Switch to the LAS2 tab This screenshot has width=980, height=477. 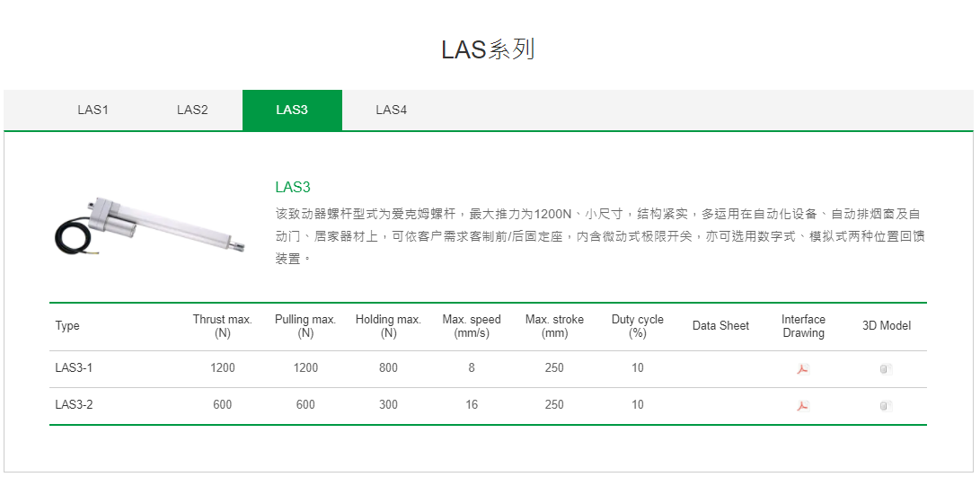tap(192, 110)
